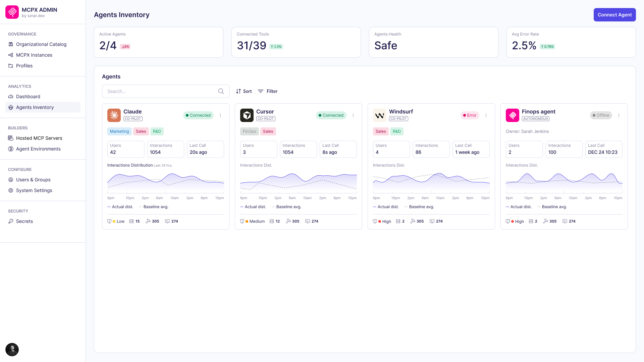Click Windsurf's tools icon showing 305
Screen dimensions: 644x362
413,221
